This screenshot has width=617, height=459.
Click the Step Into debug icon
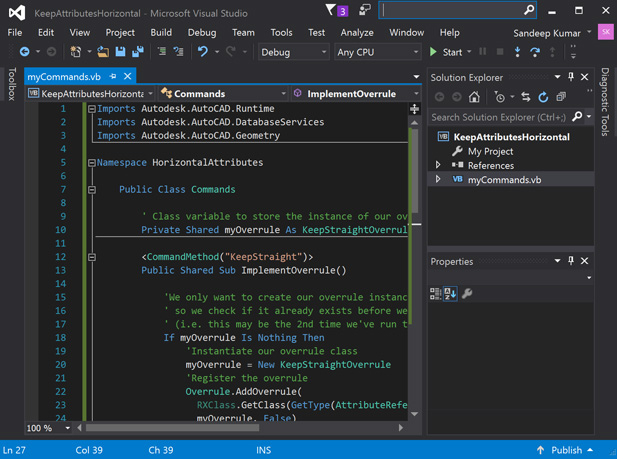tap(517, 52)
